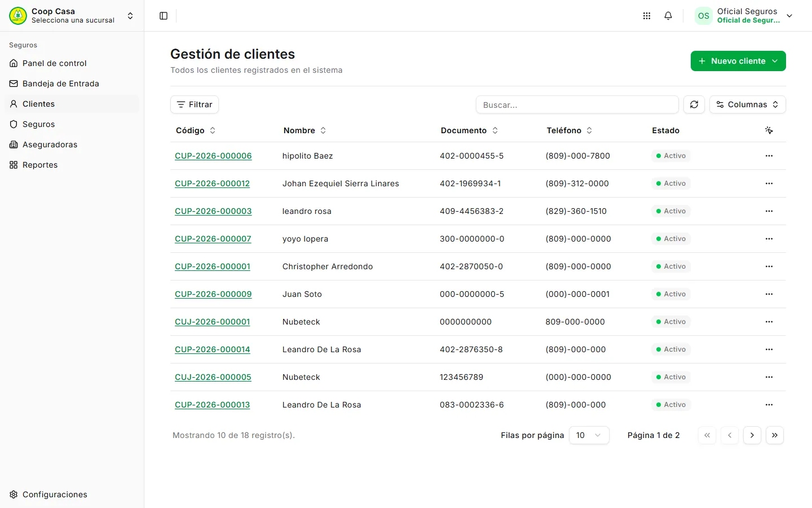This screenshot has width=812, height=508.
Task: Open Configuraciones
Action: (72, 494)
